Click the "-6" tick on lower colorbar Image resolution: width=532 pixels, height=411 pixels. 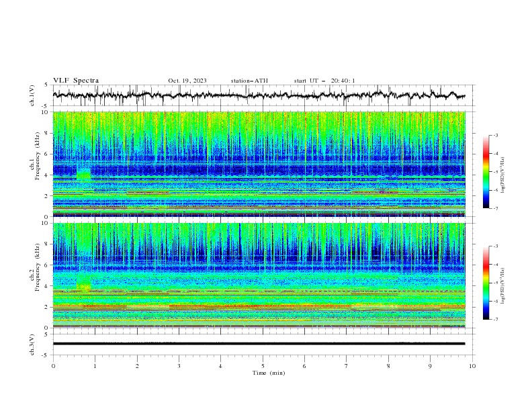point(495,301)
